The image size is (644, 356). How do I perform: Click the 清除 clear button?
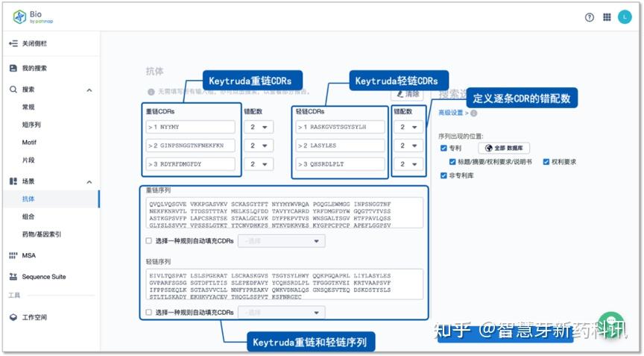[x=407, y=94]
